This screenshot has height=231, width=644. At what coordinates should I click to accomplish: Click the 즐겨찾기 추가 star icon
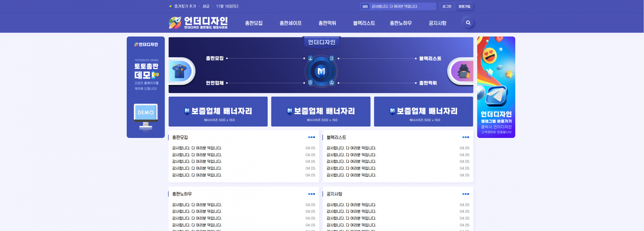pos(170,6)
